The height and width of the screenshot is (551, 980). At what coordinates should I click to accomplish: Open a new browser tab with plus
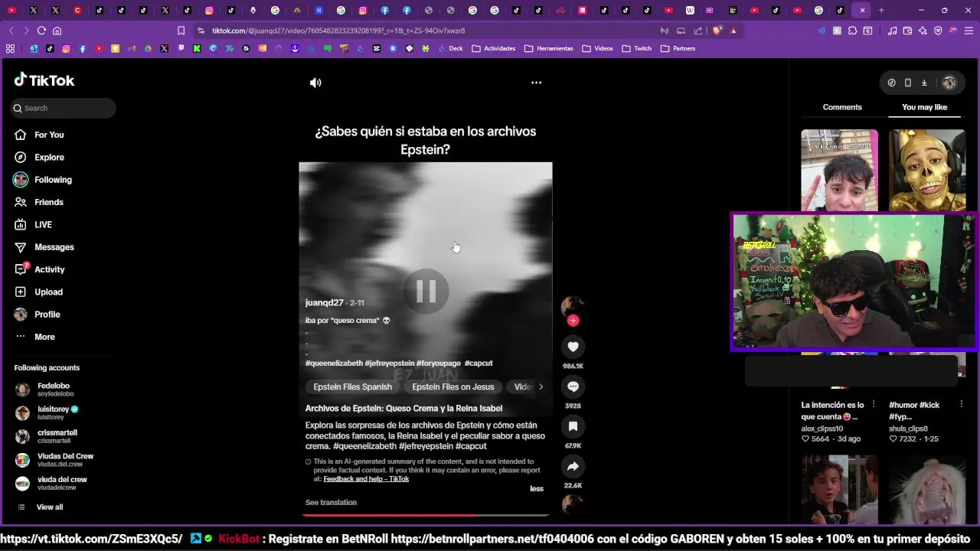coord(881,10)
